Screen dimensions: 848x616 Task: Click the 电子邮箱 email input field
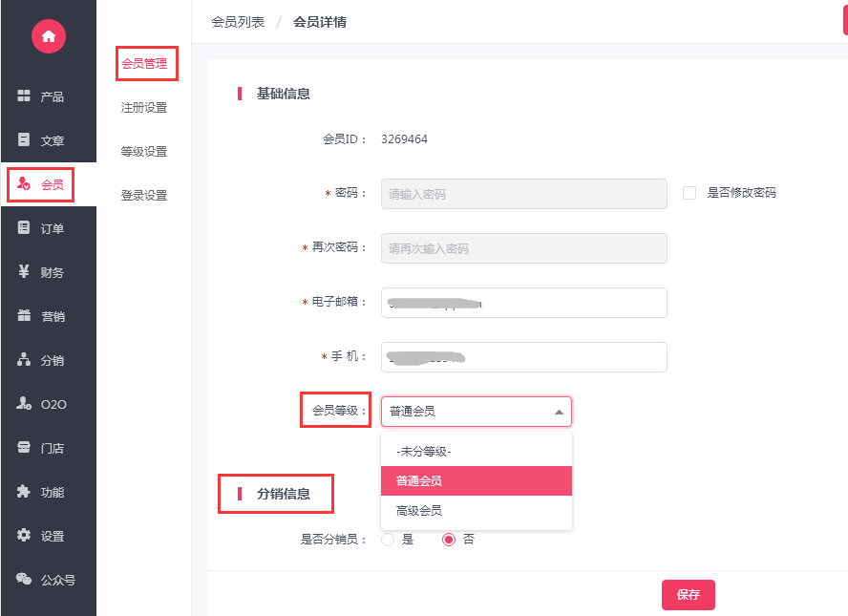coord(524,303)
